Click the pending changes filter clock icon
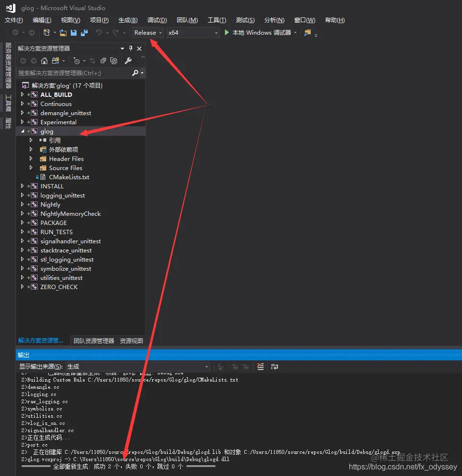 click(x=77, y=61)
